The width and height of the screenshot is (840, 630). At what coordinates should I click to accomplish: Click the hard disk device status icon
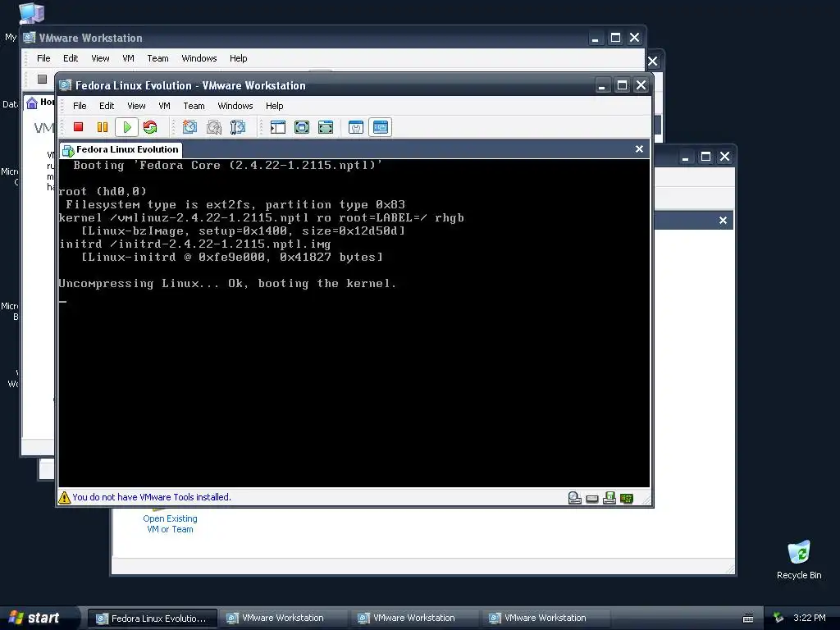tap(592, 500)
